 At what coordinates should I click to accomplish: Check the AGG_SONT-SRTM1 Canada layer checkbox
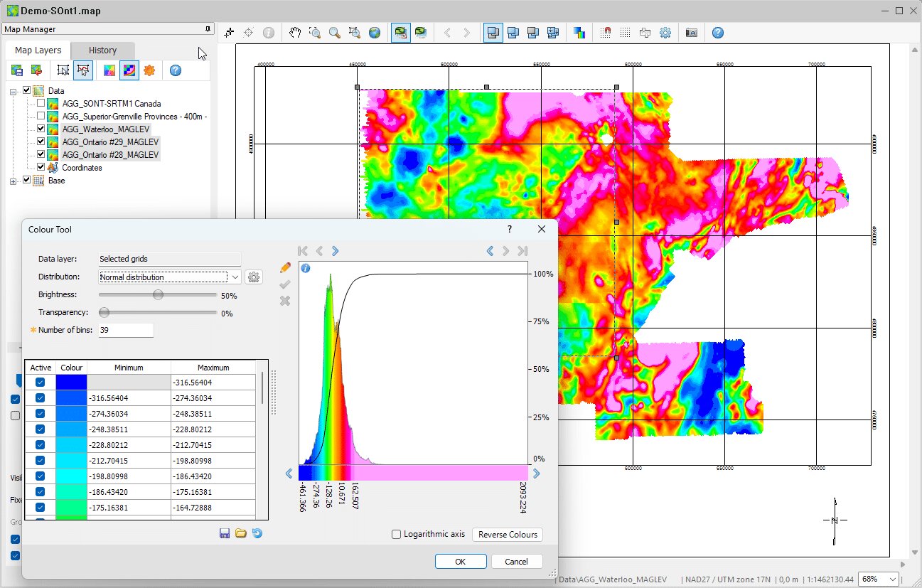[x=41, y=103]
